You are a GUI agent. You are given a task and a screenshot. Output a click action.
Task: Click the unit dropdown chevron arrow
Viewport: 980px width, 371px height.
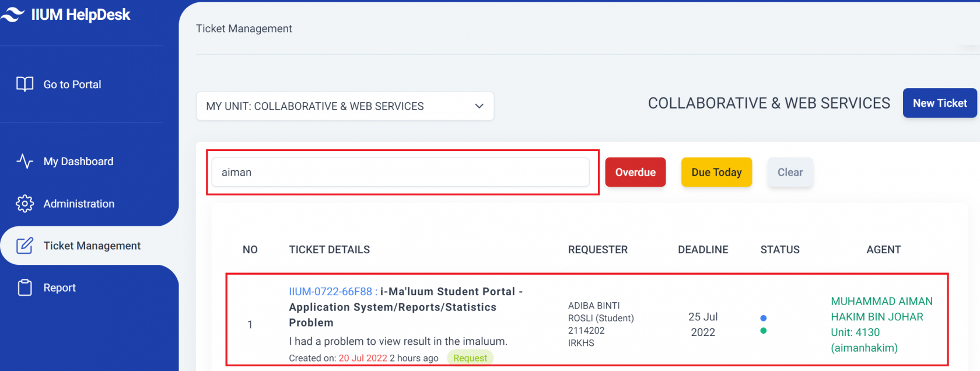[x=480, y=106]
